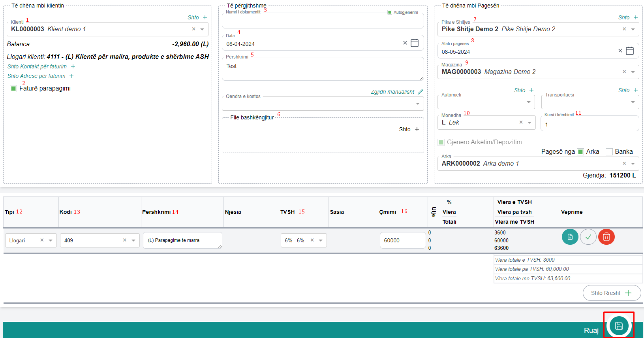
Task: Click the Shto Rresht button
Action: [x=612, y=293]
